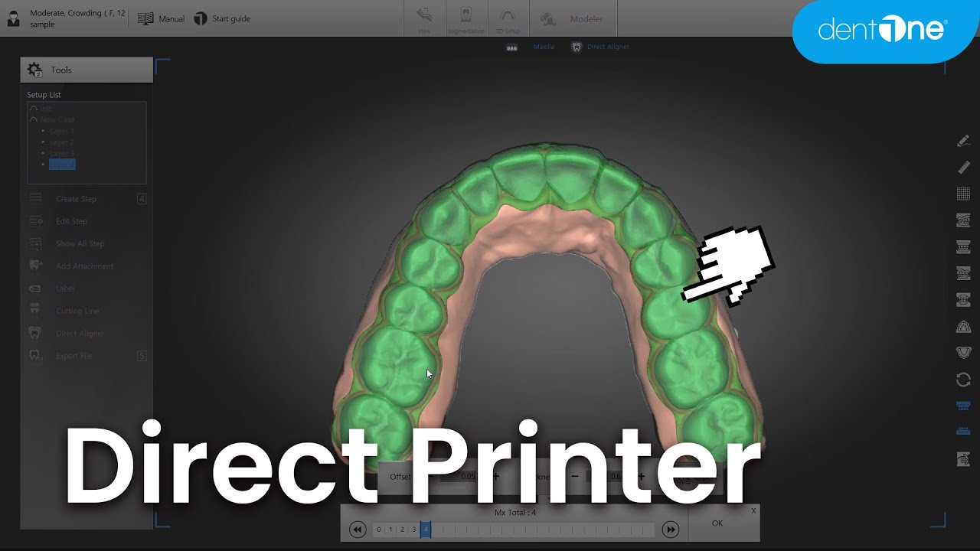
Task: Increase thickness with plus stepper
Action: point(641,476)
